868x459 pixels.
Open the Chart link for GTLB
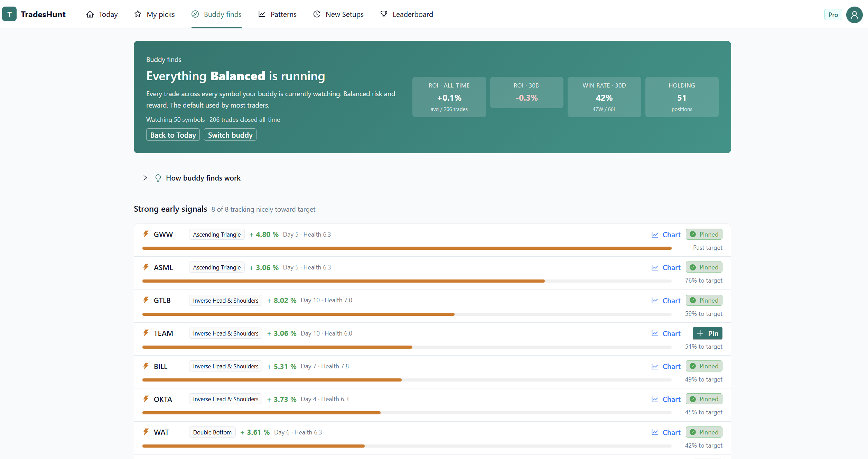click(666, 301)
